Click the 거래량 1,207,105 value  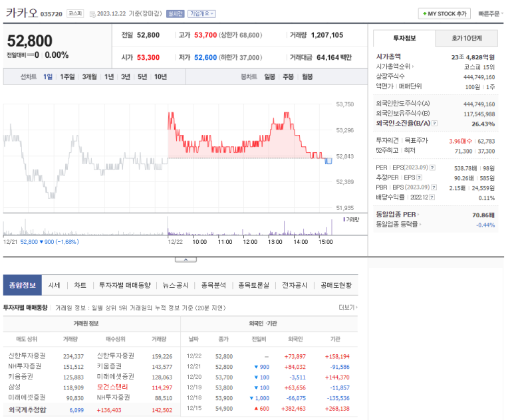click(327, 35)
